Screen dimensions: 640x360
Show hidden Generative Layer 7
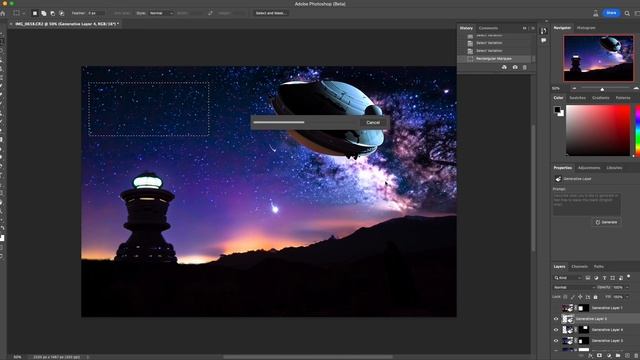[x=556, y=308]
